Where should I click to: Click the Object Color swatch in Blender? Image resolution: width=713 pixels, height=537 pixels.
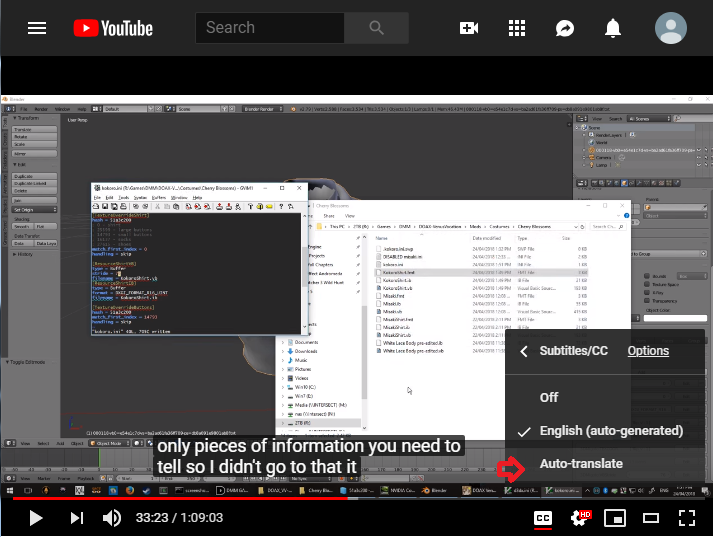[x=675, y=318]
